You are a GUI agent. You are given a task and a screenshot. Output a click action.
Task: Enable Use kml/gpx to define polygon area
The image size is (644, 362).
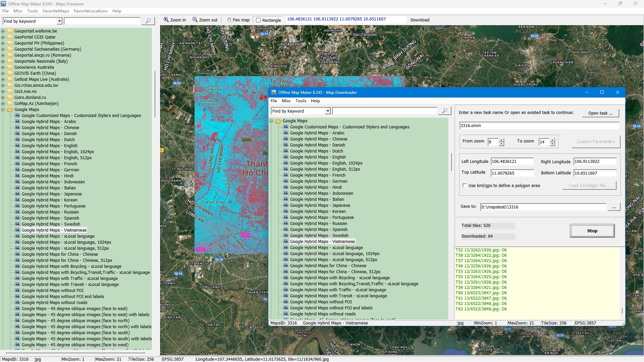[465, 185]
